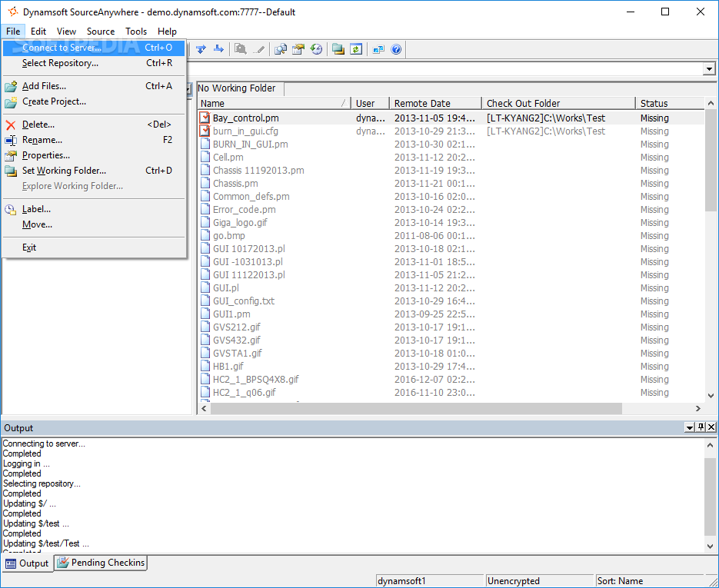Choose Properties in the File menu
Viewport: 719px width, 588px height.
94,155
